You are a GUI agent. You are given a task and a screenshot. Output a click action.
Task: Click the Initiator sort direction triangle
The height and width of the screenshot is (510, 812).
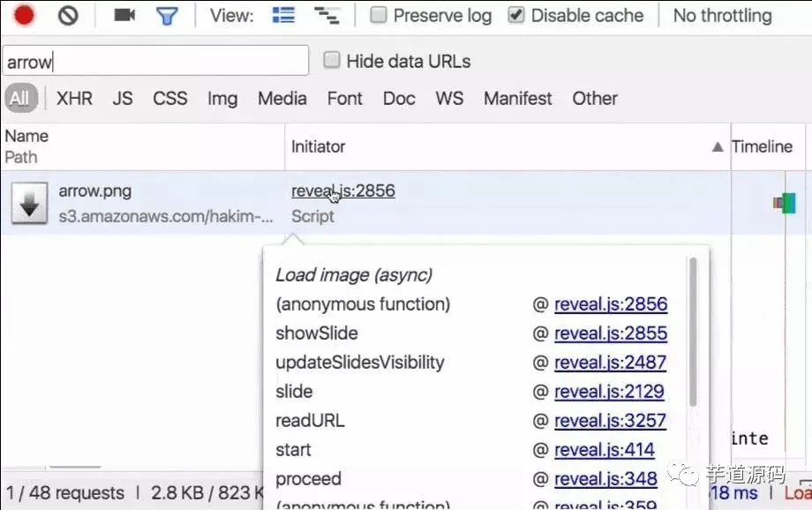(x=718, y=147)
